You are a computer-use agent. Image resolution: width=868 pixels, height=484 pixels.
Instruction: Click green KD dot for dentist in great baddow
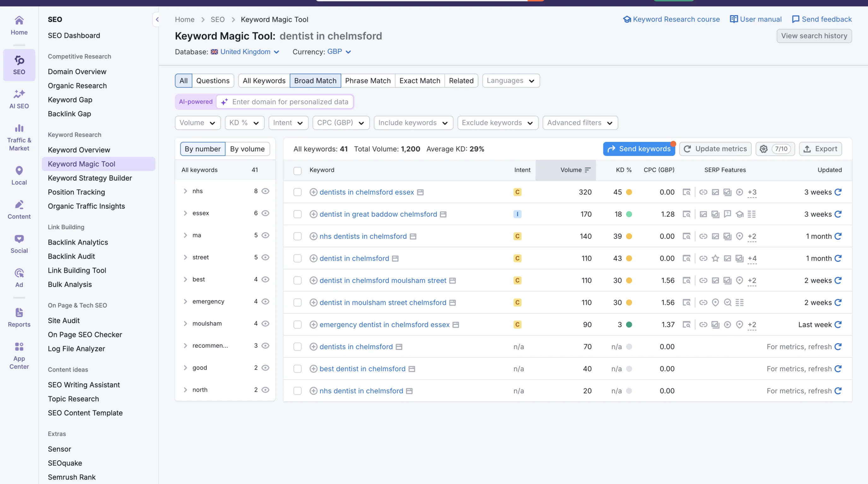tap(629, 214)
